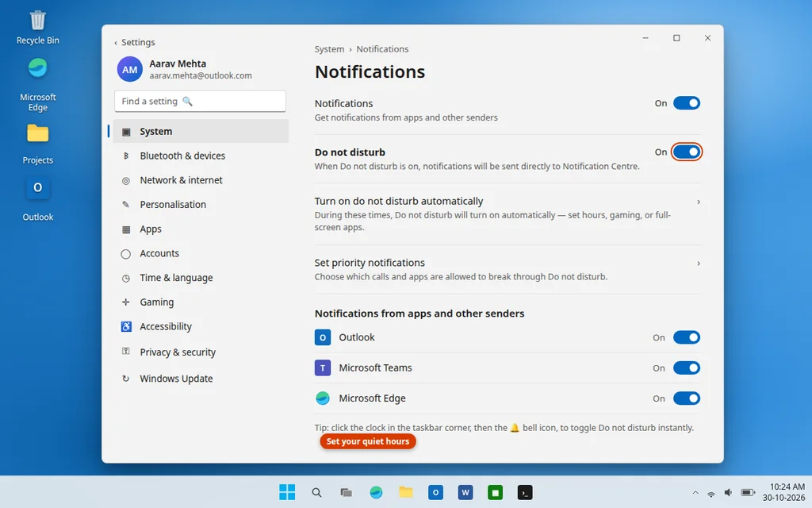812x508 pixels.
Task: Launch Edge from taskbar
Action: click(376, 492)
